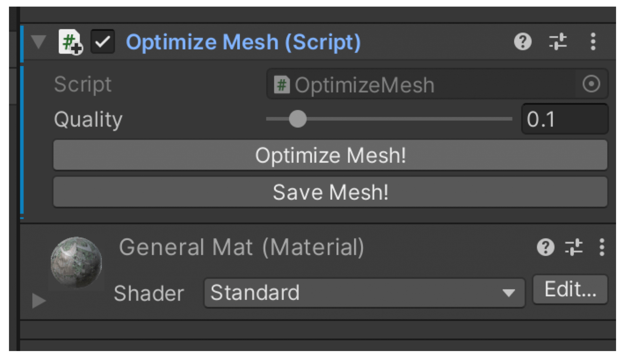Disable the Optimize Mesh script checkbox
629x364 pixels.
coord(103,42)
